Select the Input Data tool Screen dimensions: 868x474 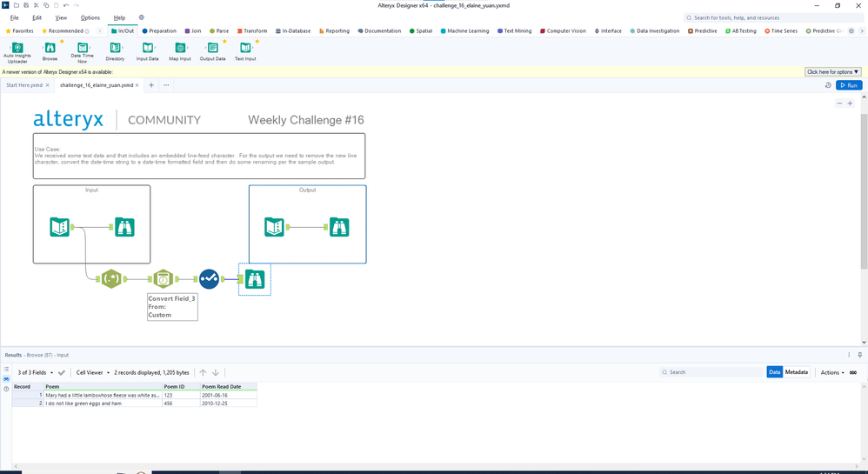147,51
